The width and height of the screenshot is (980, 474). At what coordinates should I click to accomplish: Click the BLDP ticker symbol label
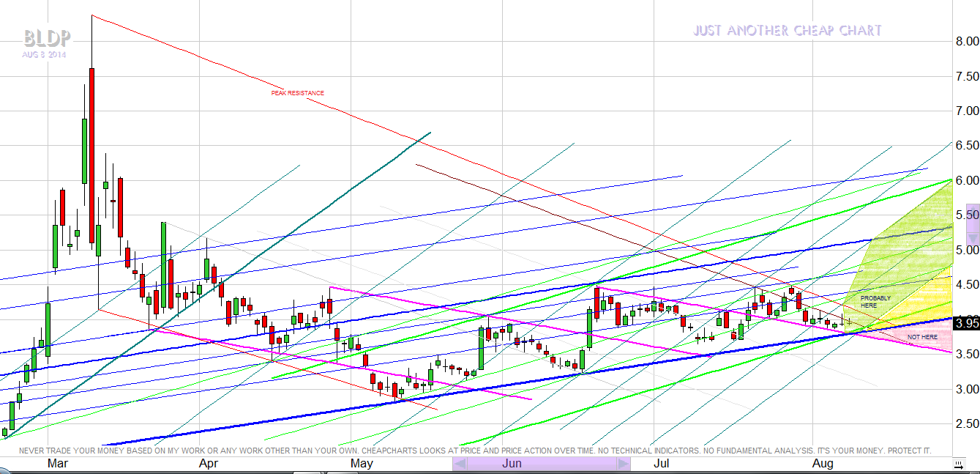pyautogui.click(x=45, y=38)
